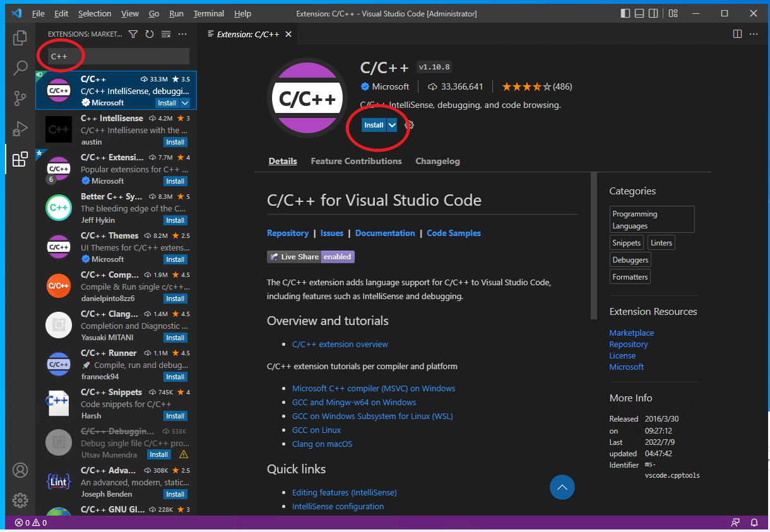Open Views and More Actions ellipsis in Extensions
Image resolution: width=770 pixels, height=532 pixels.
[x=182, y=34]
